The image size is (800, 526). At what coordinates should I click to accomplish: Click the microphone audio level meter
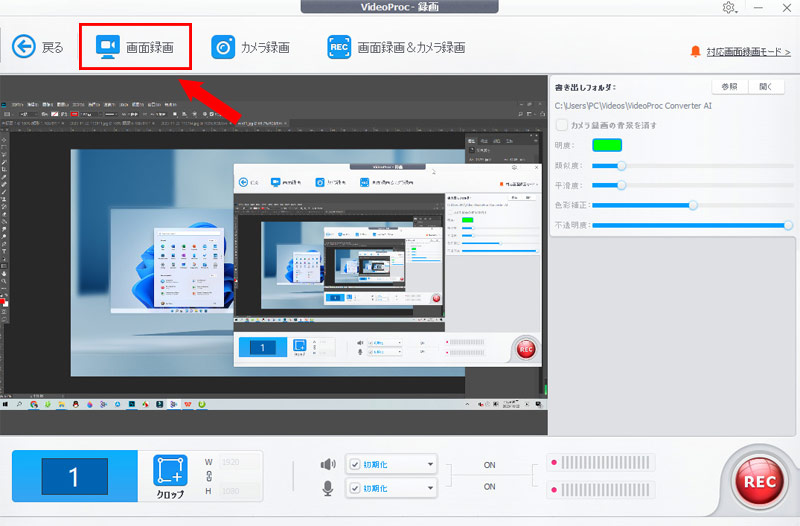click(601, 490)
